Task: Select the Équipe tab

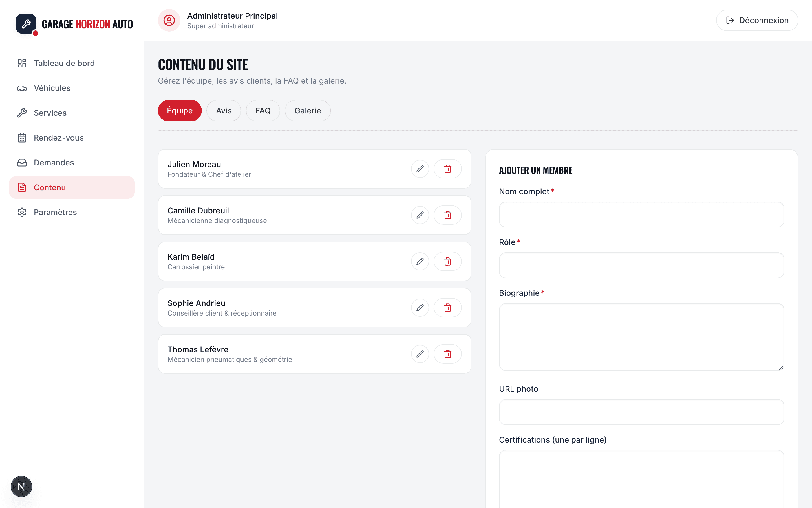Action: pyautogui.click(x=180, y=111)
